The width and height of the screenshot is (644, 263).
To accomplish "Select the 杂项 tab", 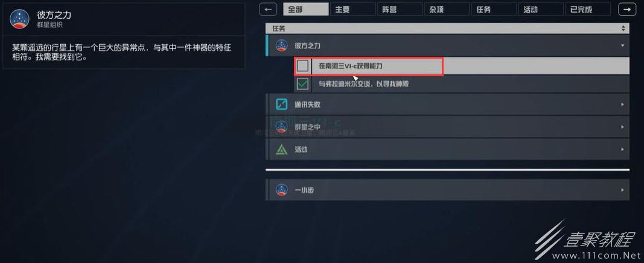I will (x=447, y=9).
